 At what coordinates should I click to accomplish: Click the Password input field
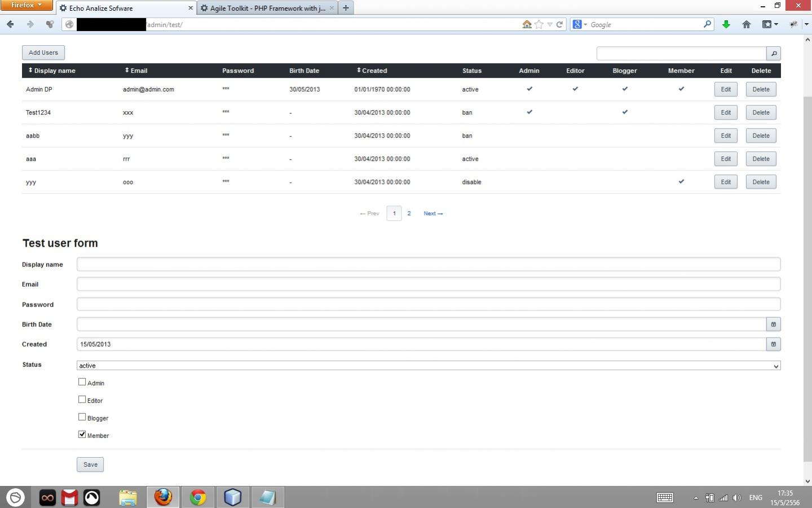click(429, 304)
